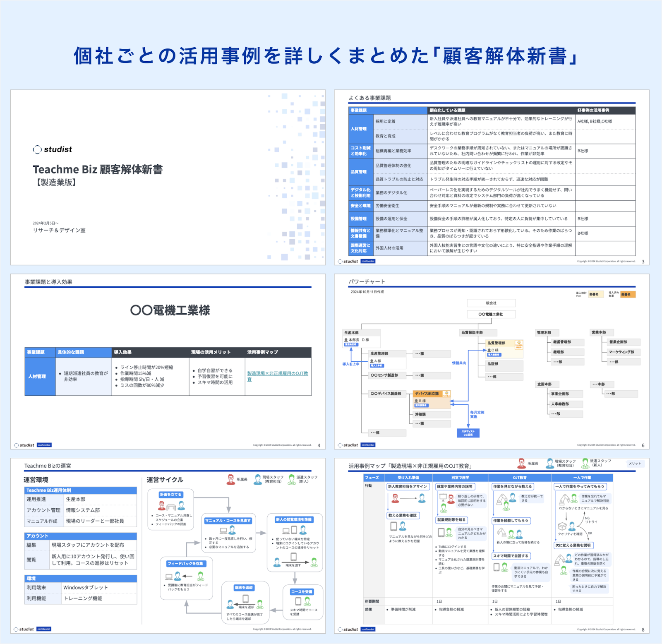The height and width of the screenshot is (644, 662).
Task: Click the 企画本部 header in org chart
Action: (x=548, y=384)
